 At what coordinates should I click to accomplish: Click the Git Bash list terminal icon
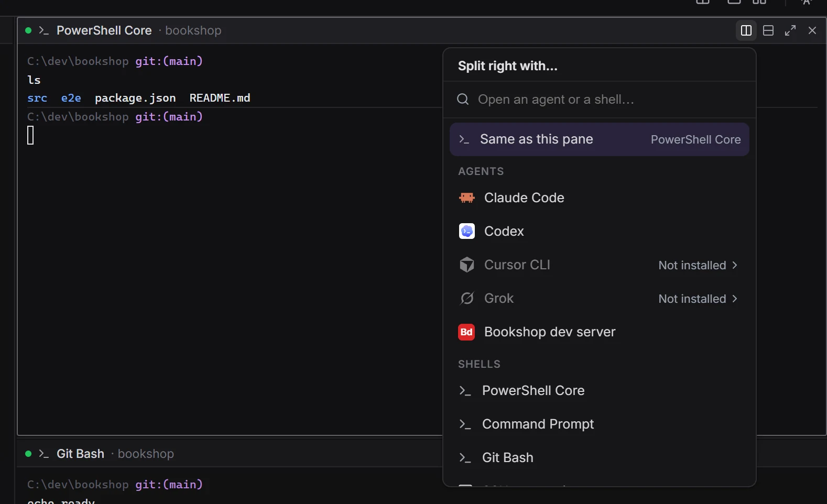[465, 458]
